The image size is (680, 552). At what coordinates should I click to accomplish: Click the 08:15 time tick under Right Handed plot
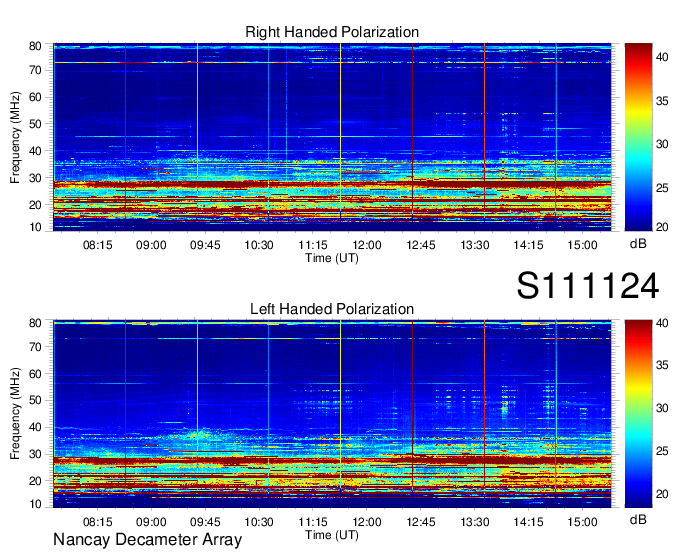[97, 245]
